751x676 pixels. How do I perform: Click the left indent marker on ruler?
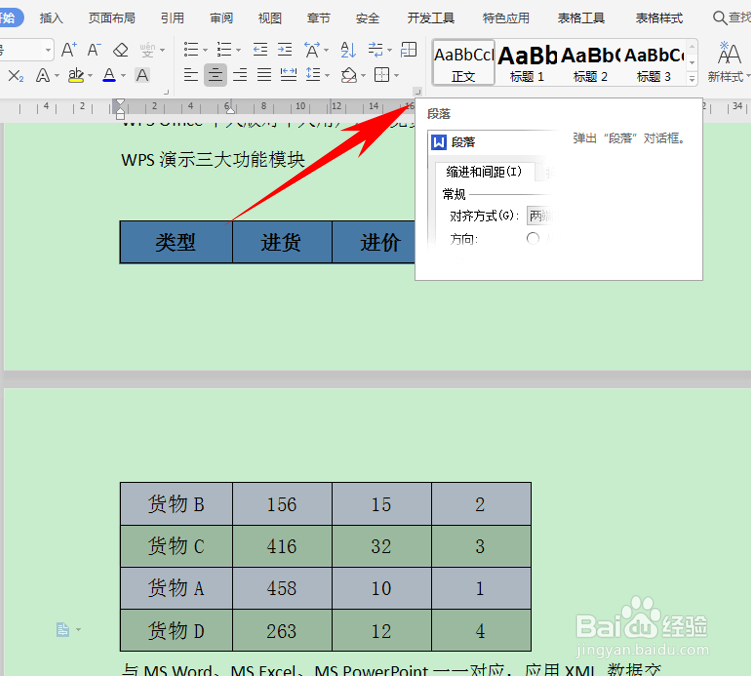[120, 115]
